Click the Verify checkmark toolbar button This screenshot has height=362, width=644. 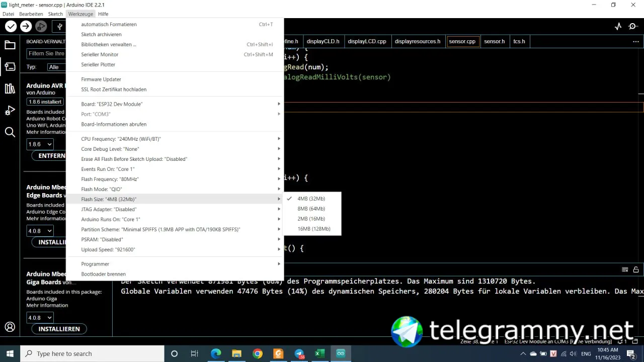pyautogui.click(x=11, y=27)
